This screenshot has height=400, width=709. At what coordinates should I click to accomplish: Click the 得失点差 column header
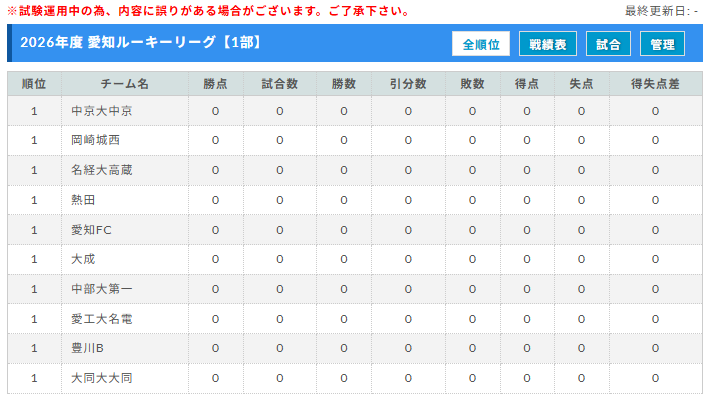(x=655, y=84)
